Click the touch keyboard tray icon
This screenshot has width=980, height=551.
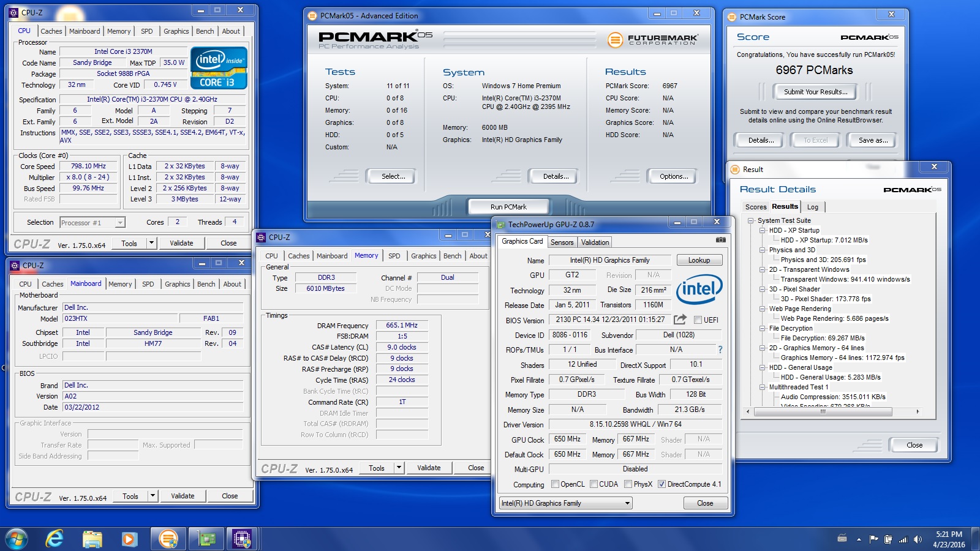(x=842, y=539)
